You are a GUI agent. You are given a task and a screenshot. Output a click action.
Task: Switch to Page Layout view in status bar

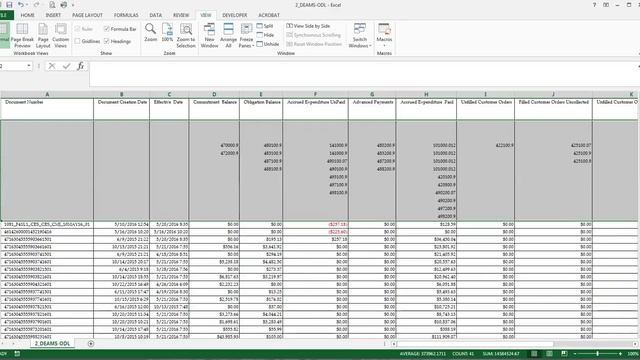(549, 353)
